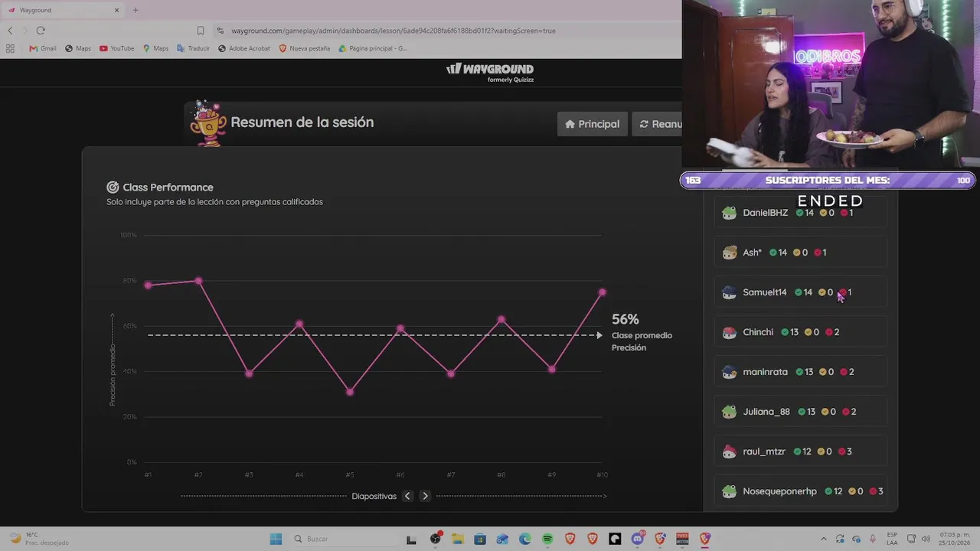This screenshot has width=980, height=551.
Task: Go back to the previous page
Action: tap(10, 31)
